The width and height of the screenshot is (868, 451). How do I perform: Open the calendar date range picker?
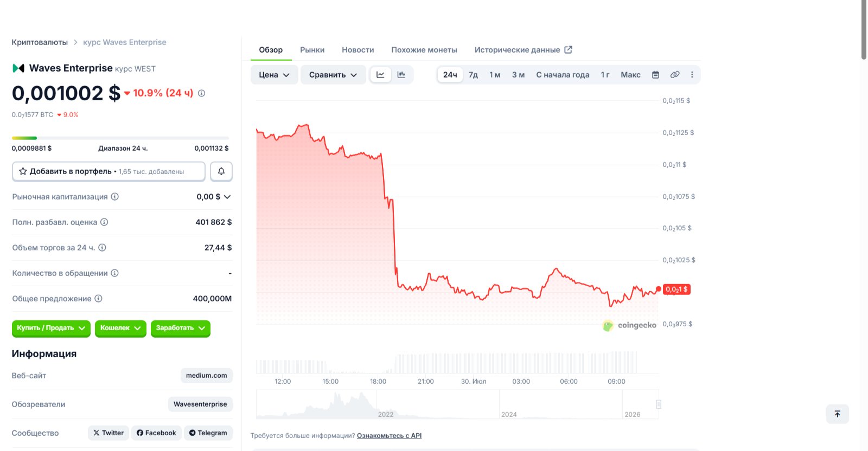pyautogui.click(x=655, y=75)
